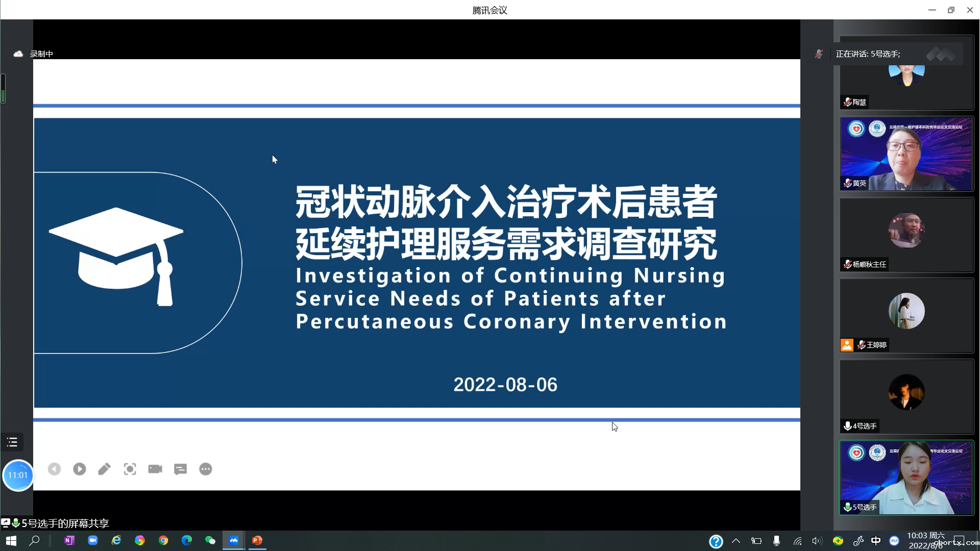980x551 pixels.
Task: Click 王婷婷 participant tile
Action: 906,315
